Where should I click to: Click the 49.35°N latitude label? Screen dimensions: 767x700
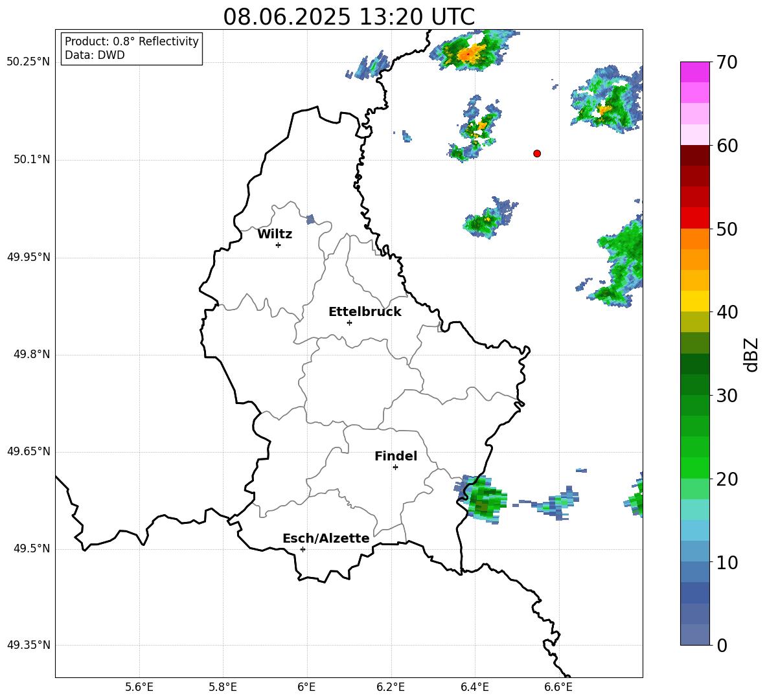tap(29, 645)
